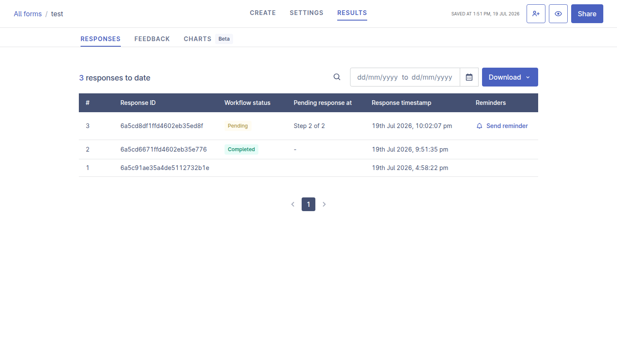Select the RESPONSES sub-tab
617x364 pixels.
coord(101,39)
